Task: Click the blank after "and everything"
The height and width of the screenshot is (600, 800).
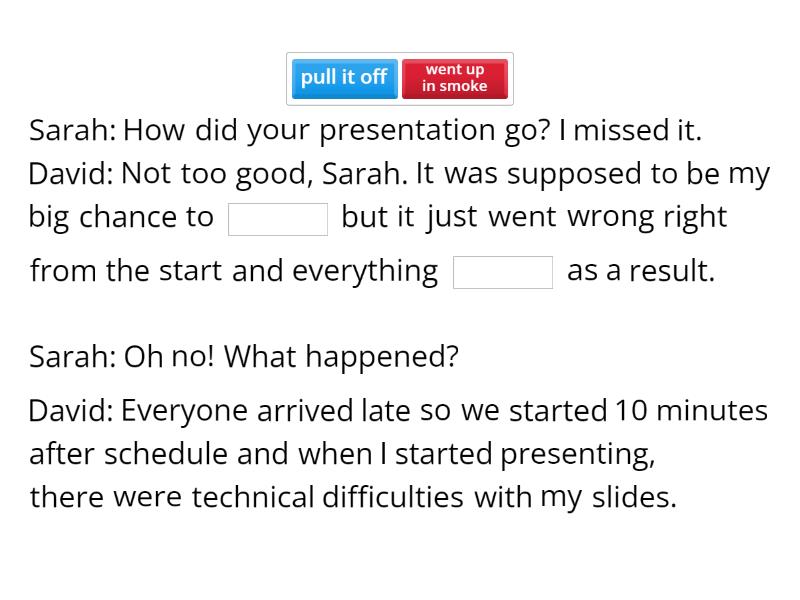Action: (503, 272)
